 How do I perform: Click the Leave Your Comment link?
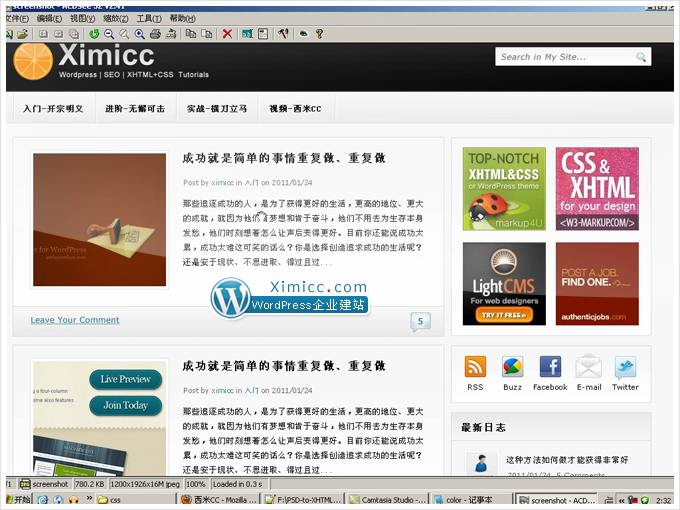[x=75, y=320]
